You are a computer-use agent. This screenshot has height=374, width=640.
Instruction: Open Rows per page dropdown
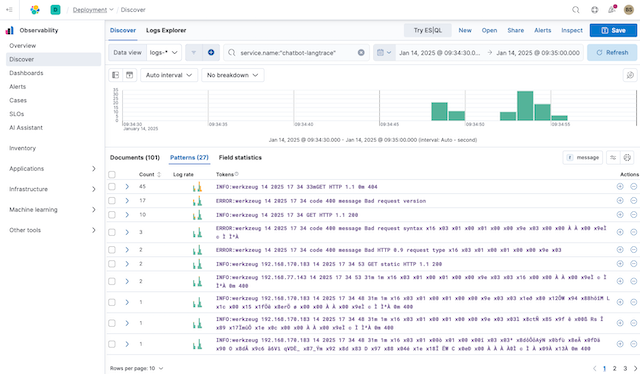[x=136, y=368]
